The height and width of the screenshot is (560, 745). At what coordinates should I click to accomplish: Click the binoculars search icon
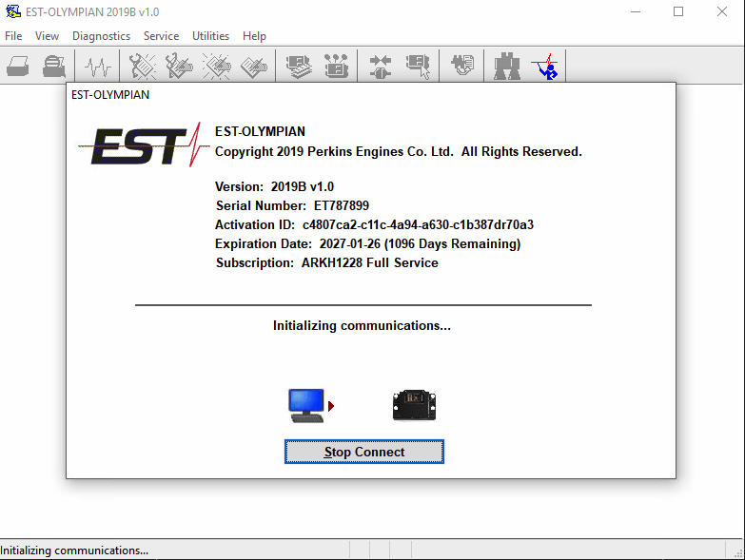pyautogui.click(x=507, y=67)
